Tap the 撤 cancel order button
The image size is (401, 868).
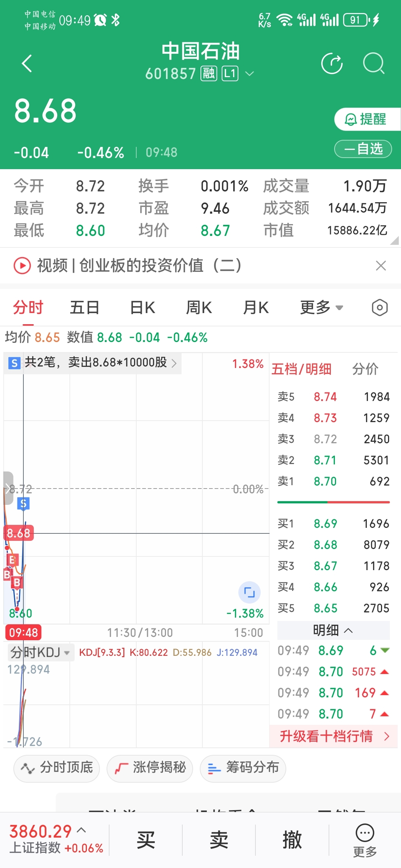click(x=292, y=840)
